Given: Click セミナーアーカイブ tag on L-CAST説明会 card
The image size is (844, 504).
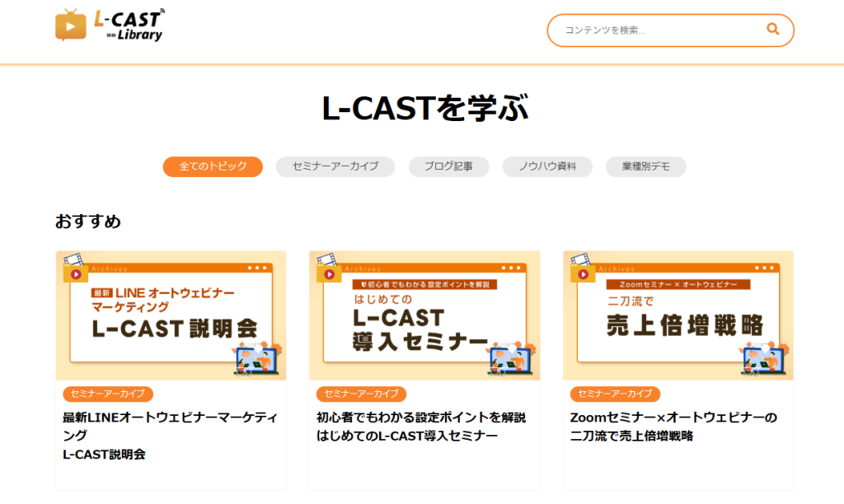Looking at the screenshot, I should click(x=108, y=394).
